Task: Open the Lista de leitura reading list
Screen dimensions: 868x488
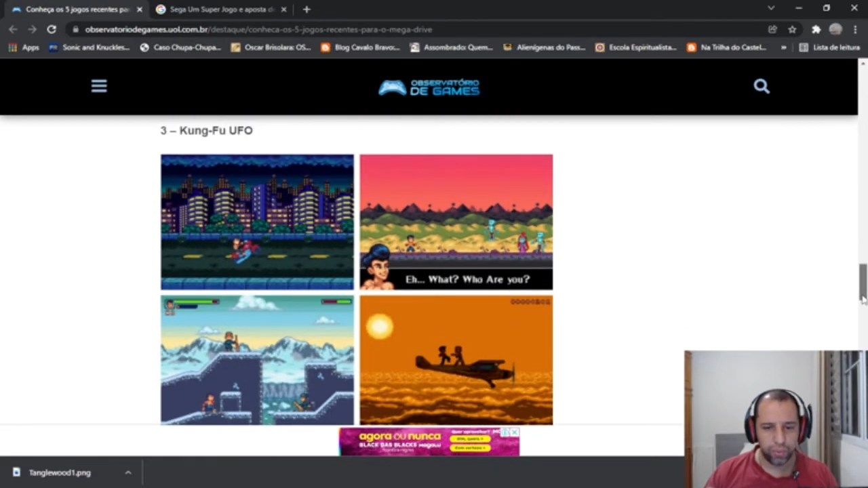Action: click(829, 47)
